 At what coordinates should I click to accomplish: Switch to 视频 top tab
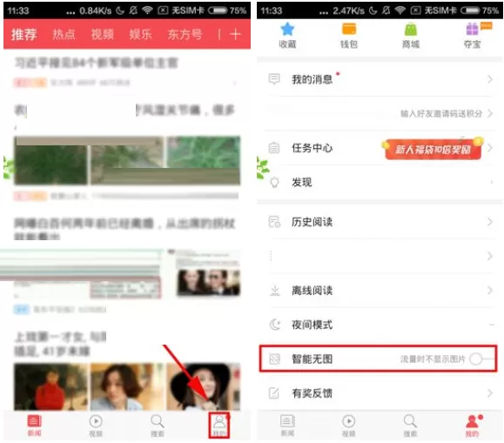click(102, 35)
